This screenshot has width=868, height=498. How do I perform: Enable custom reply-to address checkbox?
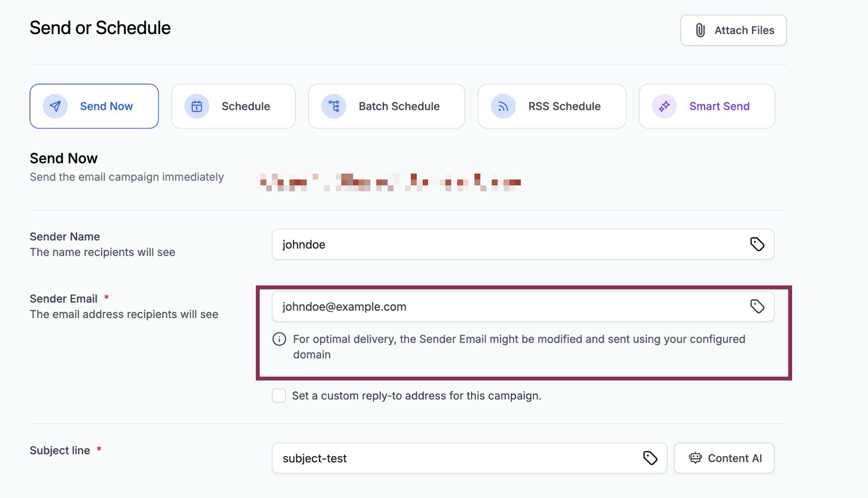tap(279, 396)
